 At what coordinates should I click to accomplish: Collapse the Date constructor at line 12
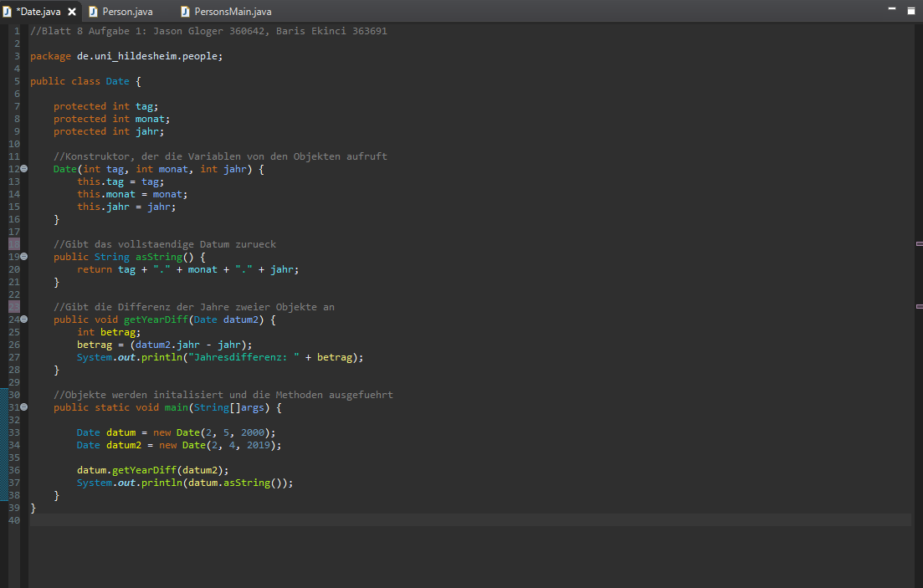pyautogui.click(x=24, y=169)
